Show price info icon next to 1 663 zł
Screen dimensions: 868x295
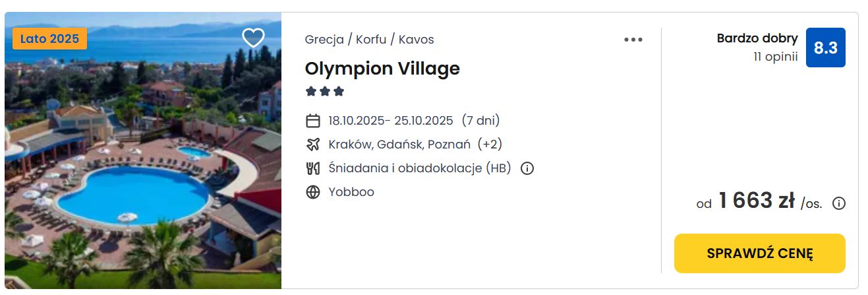tap(839, 203)
